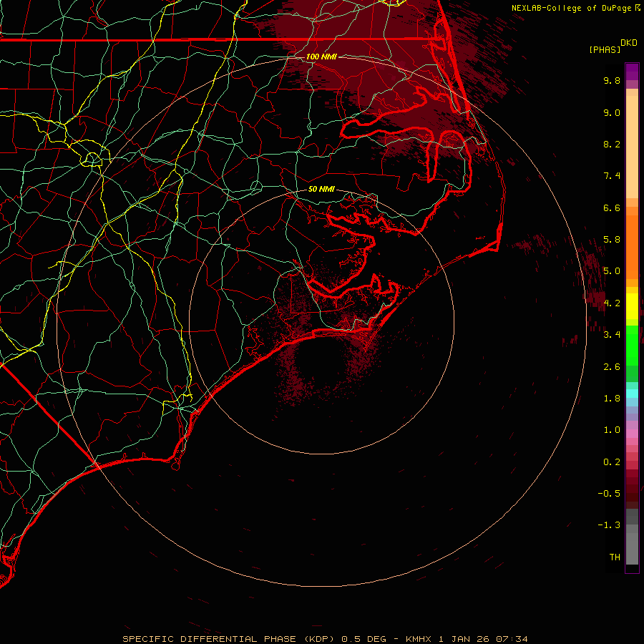Click the DKD units label above colorbar
The width and height of the screenshot is (644, 644).
pos(629,43)
